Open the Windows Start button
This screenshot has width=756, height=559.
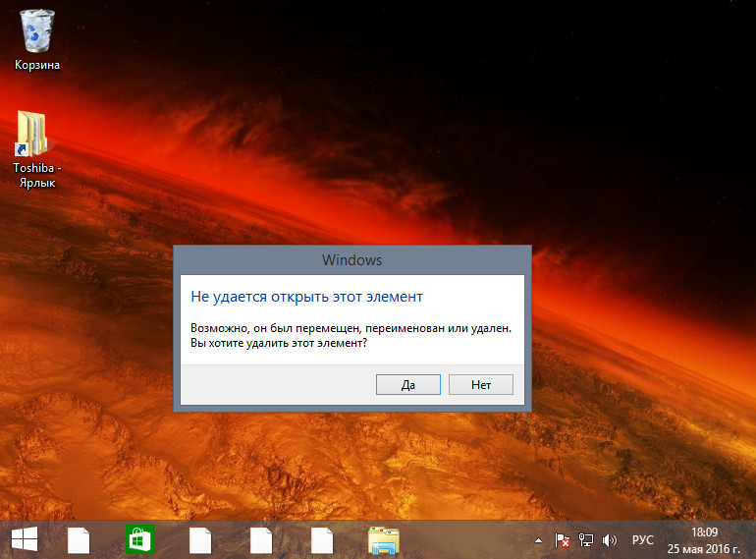click(x=25, y=539)
